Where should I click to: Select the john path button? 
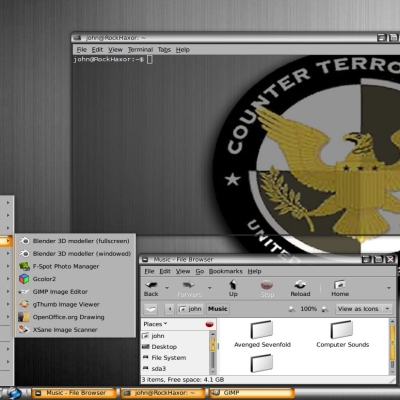pos(190,309)
